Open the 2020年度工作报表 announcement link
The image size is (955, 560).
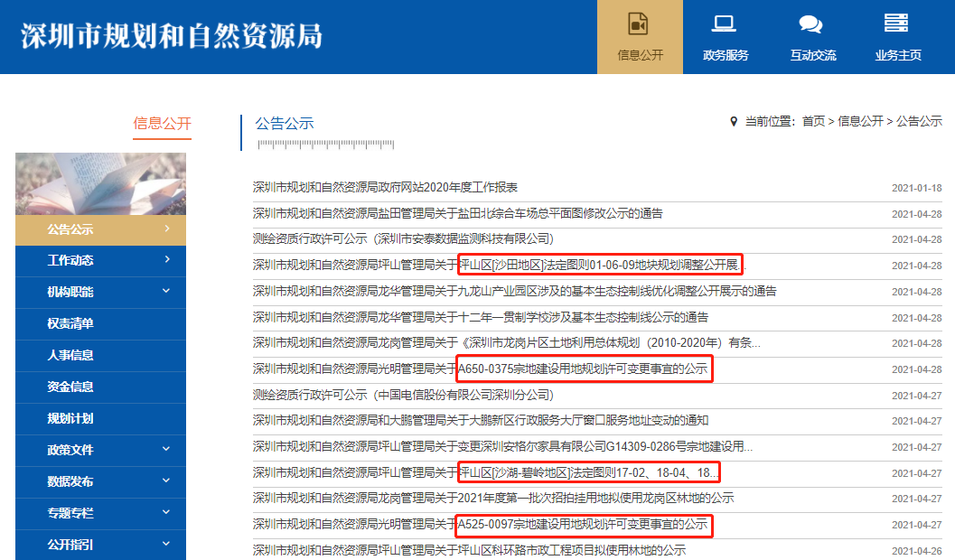coord(385,188)
